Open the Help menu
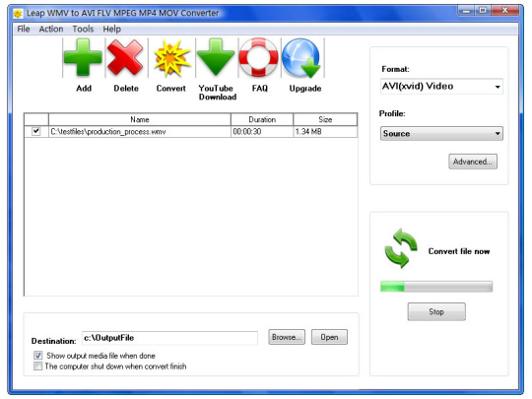 pyautogui.click(x=112, y=29)
